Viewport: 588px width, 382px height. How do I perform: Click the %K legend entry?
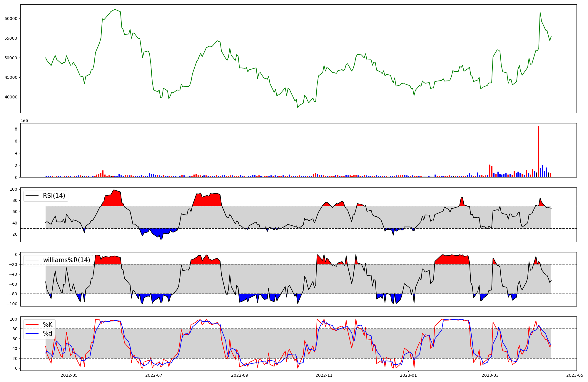tap(48, 325)
